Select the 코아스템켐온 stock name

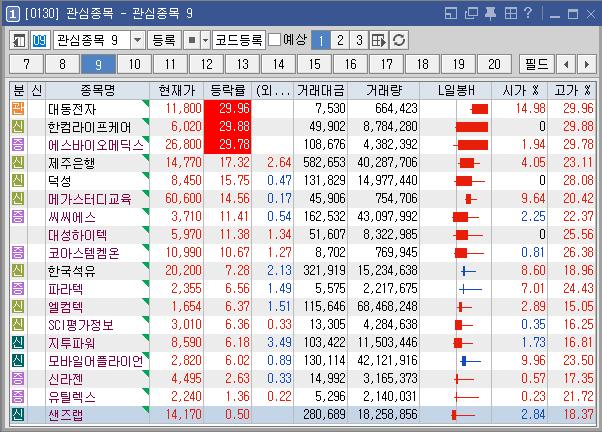point(84,253)
